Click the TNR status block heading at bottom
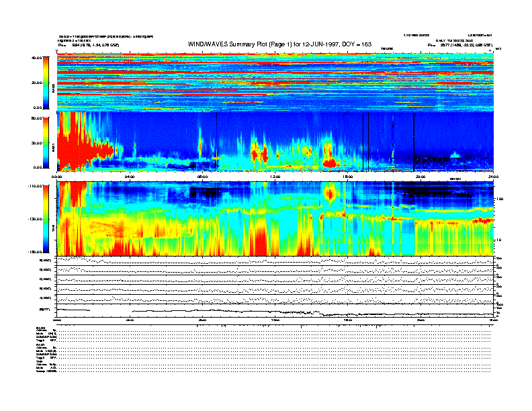532x411 pixels. click(39, 361)
